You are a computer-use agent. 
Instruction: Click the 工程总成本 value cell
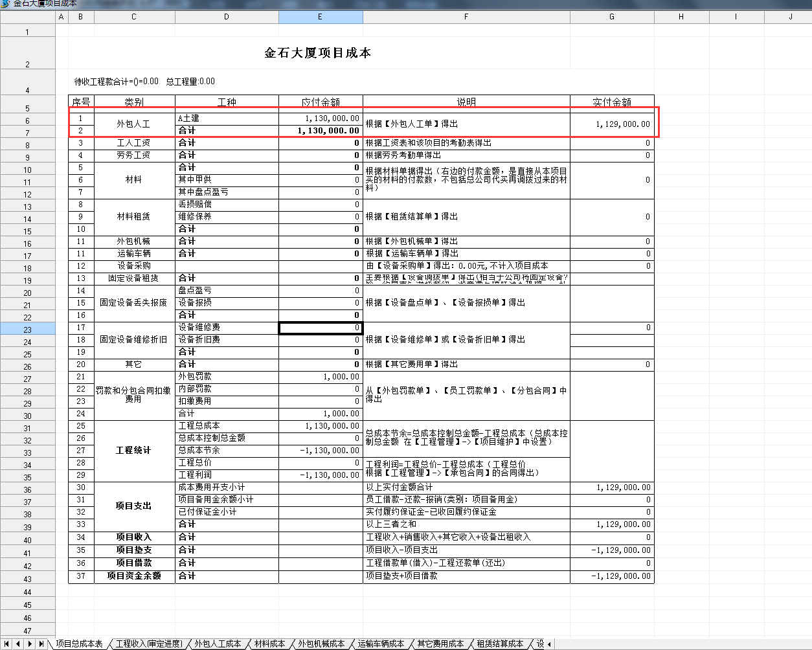coord(321,426)
